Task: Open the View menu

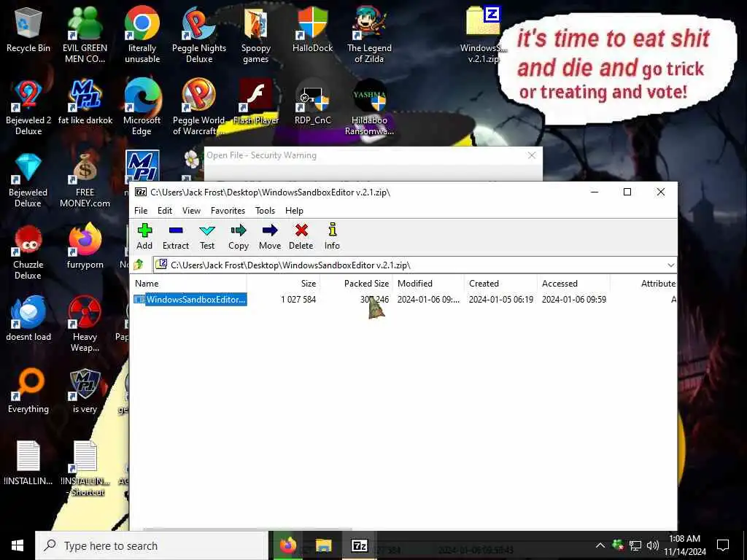Action: coord(192,211)
